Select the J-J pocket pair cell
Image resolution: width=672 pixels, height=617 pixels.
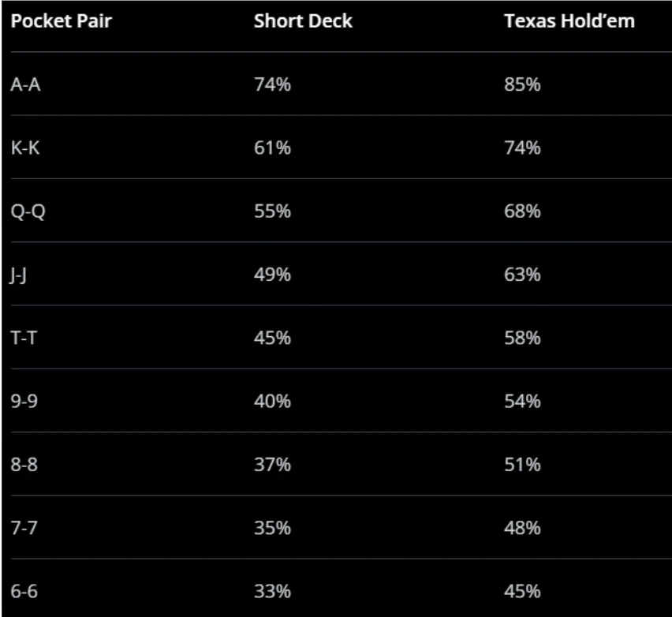[21, 274]
